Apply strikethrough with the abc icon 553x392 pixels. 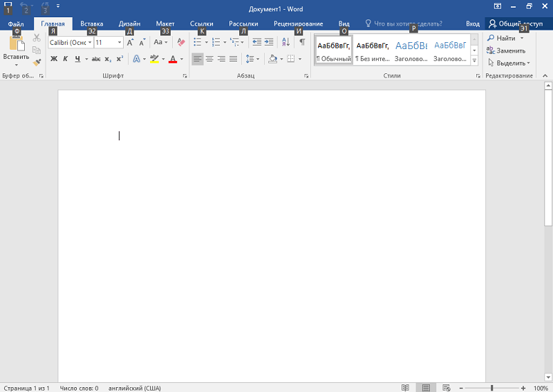tap(96, 59)
